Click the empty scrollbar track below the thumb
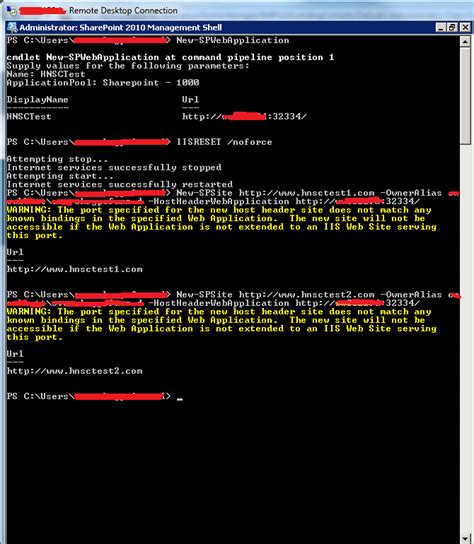The width and height of the screenshot is (474, 544). click(x=465, y=338)
